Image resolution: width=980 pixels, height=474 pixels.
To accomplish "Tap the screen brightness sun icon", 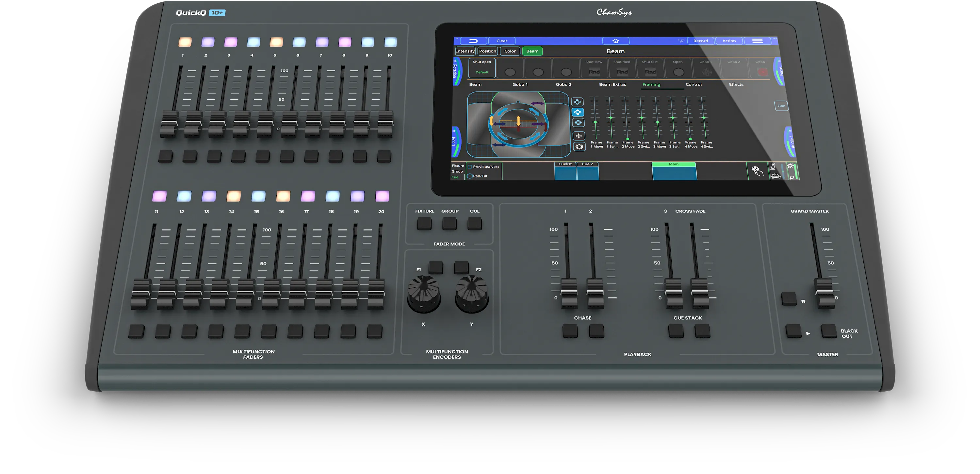I will click(x=790, y=166).
